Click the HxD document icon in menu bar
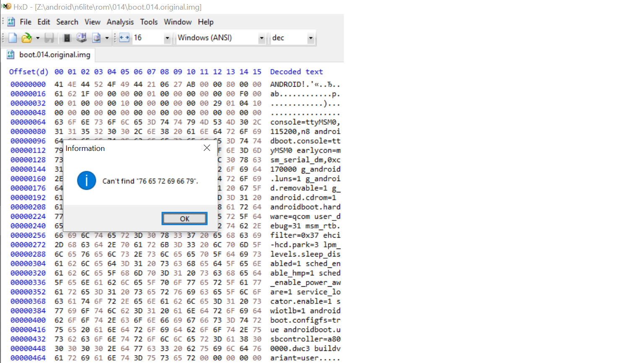 (x=11, y=22)
